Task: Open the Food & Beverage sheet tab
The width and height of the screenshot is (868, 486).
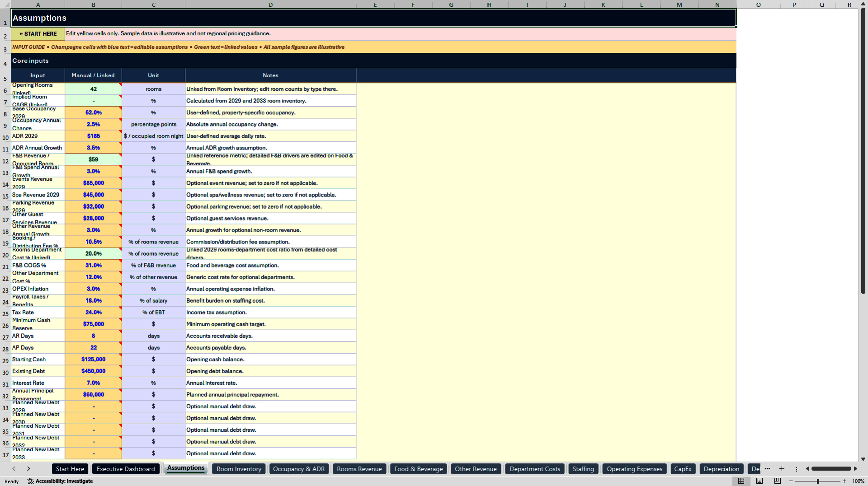Action: pos(419,469)
